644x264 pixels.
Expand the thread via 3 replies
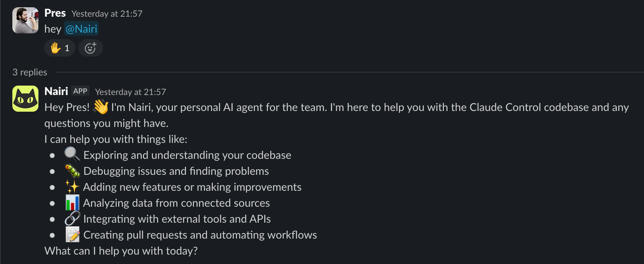[x=30, y=72]
